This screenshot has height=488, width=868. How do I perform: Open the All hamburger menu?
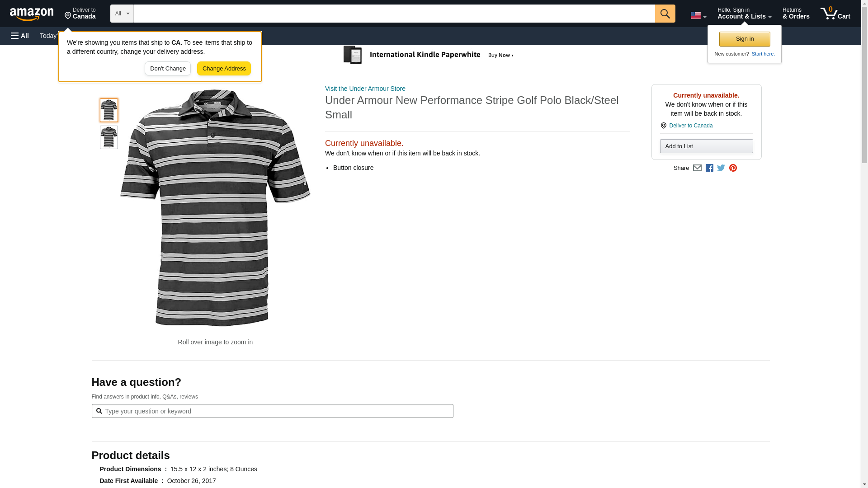[20, 36]
